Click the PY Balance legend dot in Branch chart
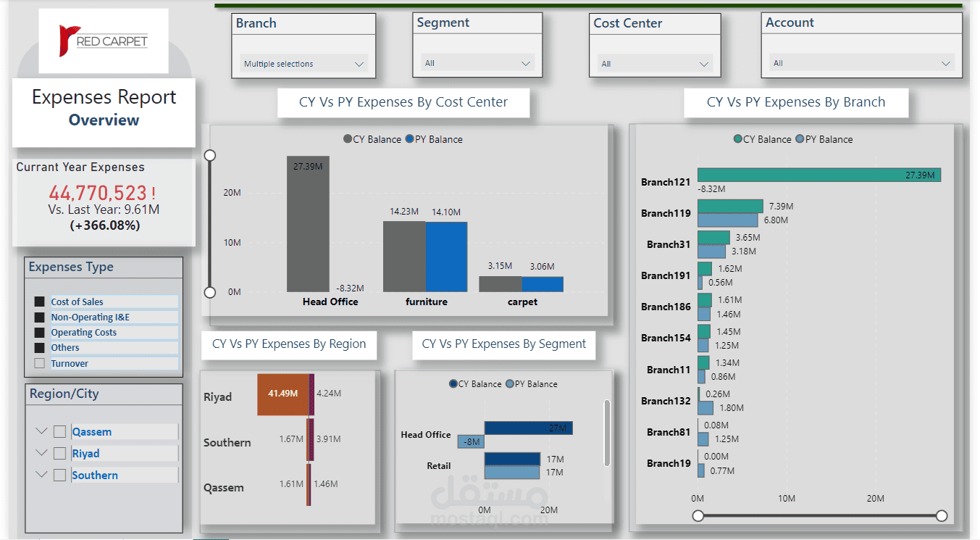The height and width of the screenshot is (540, 980). (800, 139)
